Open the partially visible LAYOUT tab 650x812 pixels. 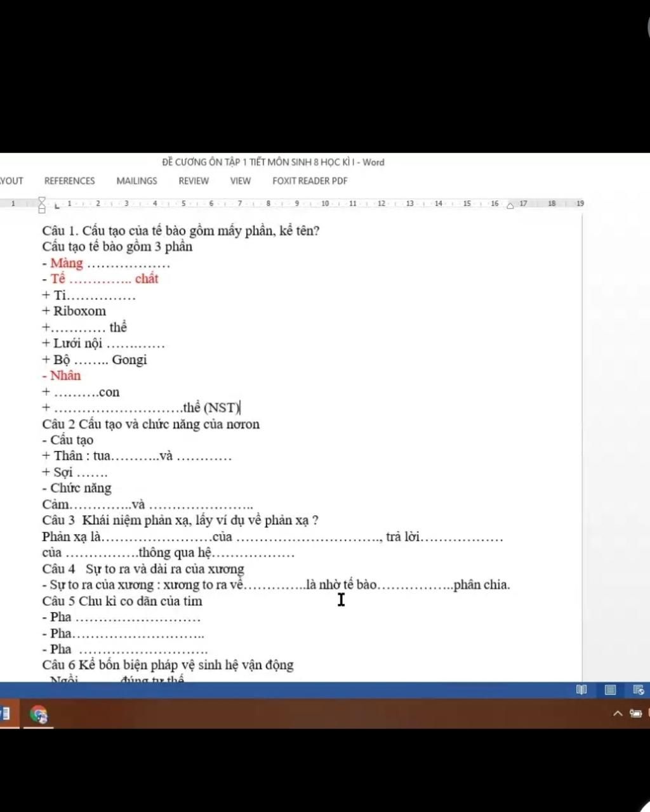[11, 181]
